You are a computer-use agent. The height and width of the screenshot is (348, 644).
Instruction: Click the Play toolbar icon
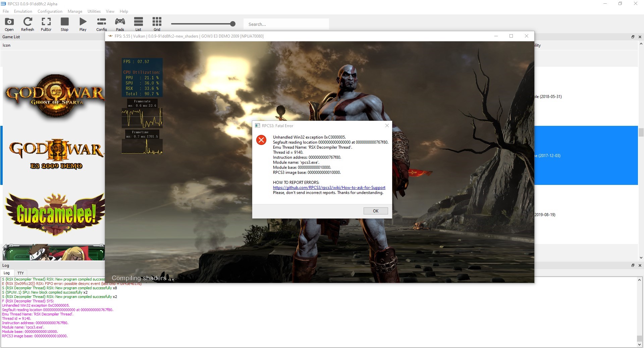click(x=83, y=24)
